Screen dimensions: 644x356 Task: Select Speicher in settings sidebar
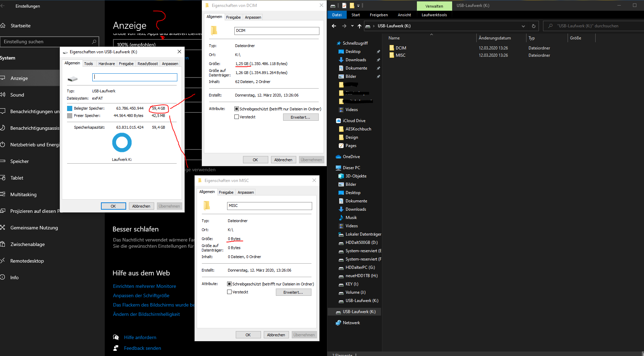30,161
